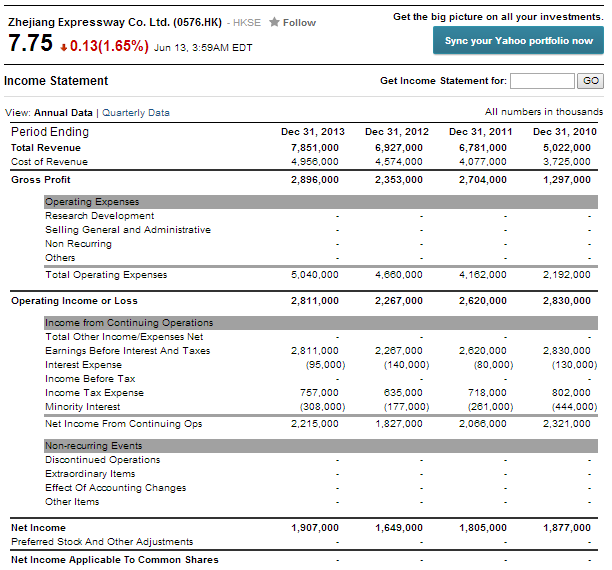612x570 pixels.
Task: Click the Zhejiang Expressway Co. Ltd. title
Action: tap(115, 22)
